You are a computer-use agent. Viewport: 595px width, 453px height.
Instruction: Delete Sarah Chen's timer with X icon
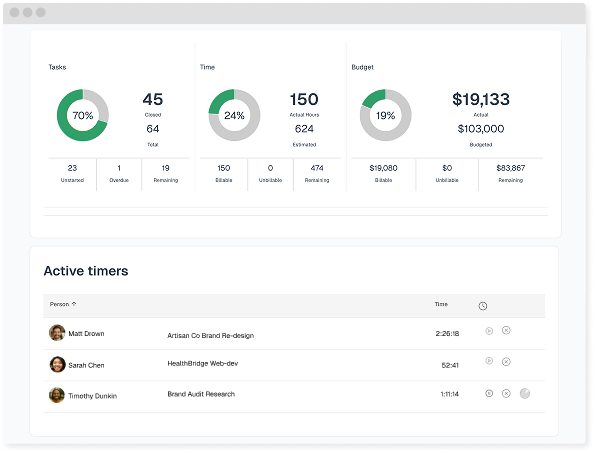506,362
